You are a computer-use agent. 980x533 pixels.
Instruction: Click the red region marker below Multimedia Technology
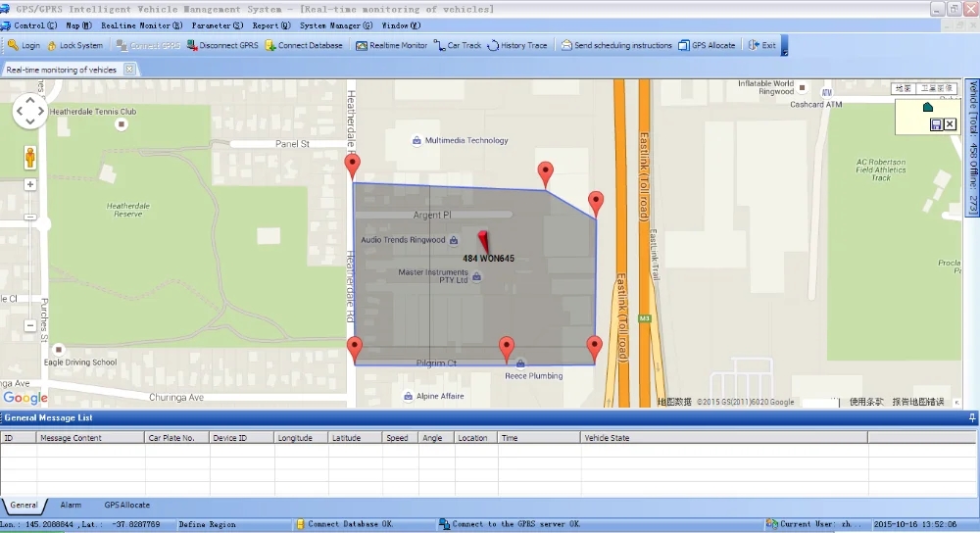(x=545, y=174)
